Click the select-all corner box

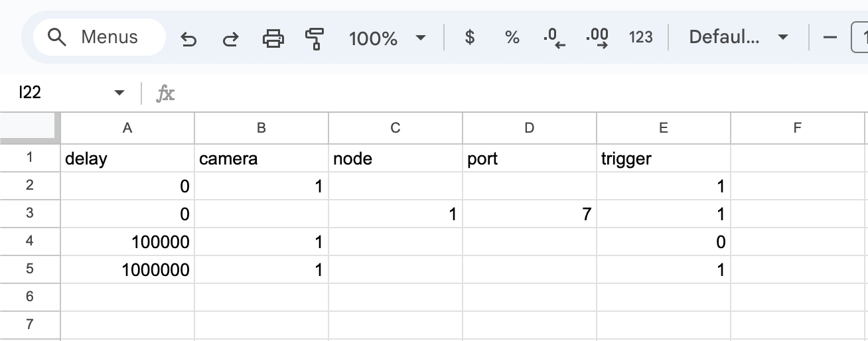tap(30, 128)
